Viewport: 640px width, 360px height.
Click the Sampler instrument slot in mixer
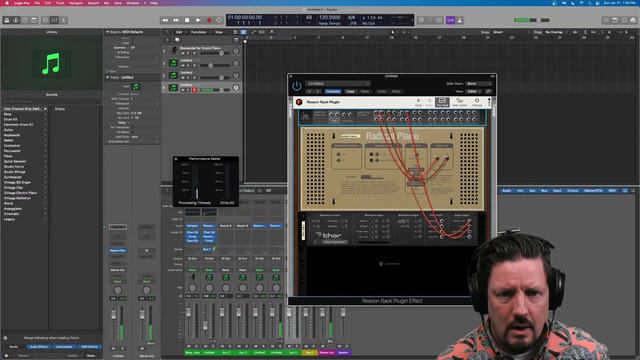click(192, 226)
